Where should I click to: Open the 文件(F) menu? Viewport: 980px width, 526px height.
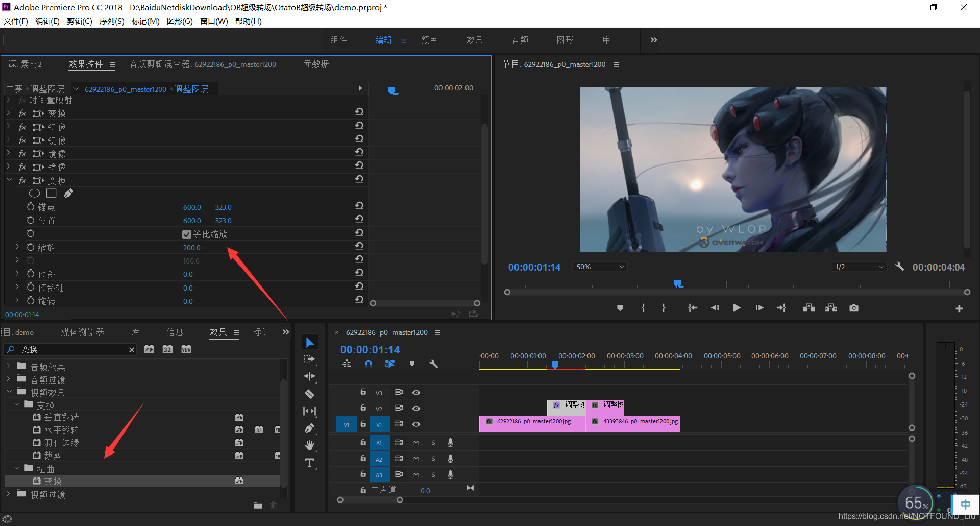pyautogui.click(x=16, y=21)
